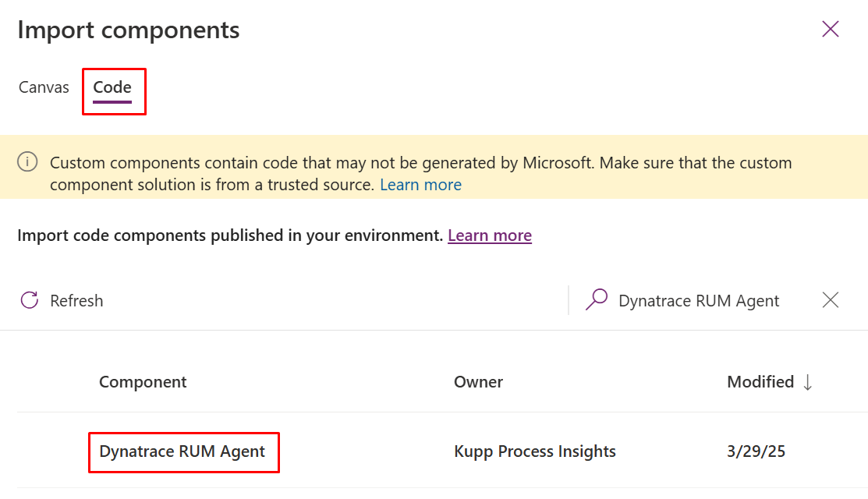Image resolution: width=868 pixels, height=499 pixels.
Task: Select the Dynatrace RUM Agent component
Action: (x=182, y=451)
